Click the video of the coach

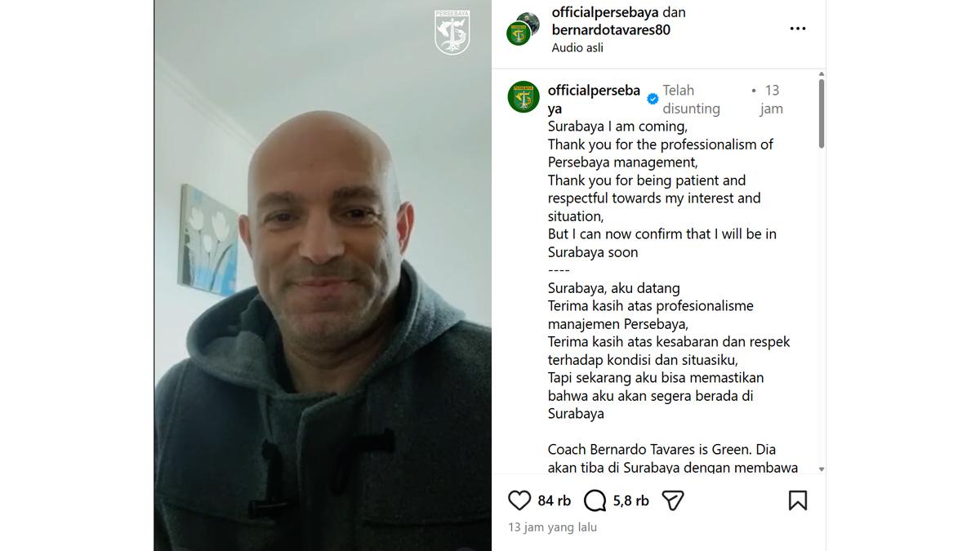[x=323, y=275]
